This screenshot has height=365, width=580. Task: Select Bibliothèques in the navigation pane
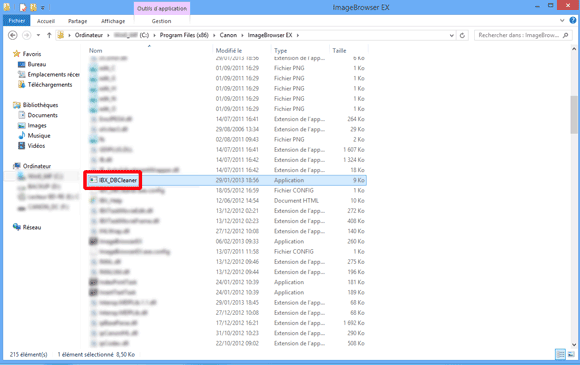tap(40, 105)
